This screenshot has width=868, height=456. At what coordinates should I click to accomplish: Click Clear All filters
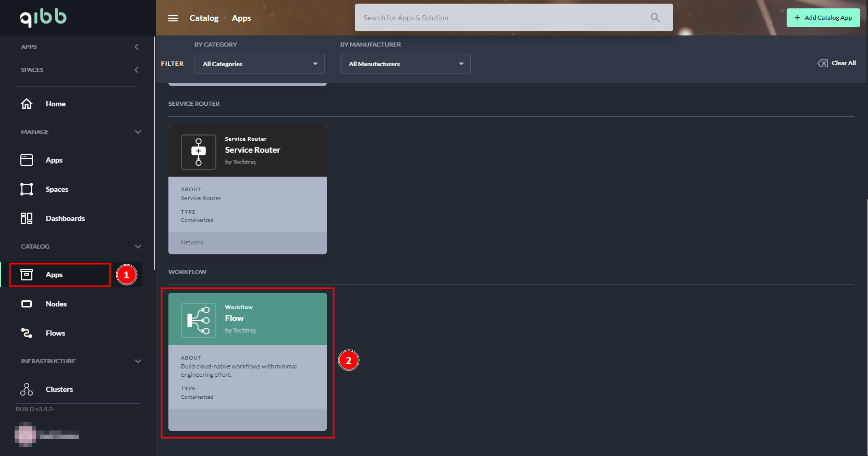tap(837, 63)
